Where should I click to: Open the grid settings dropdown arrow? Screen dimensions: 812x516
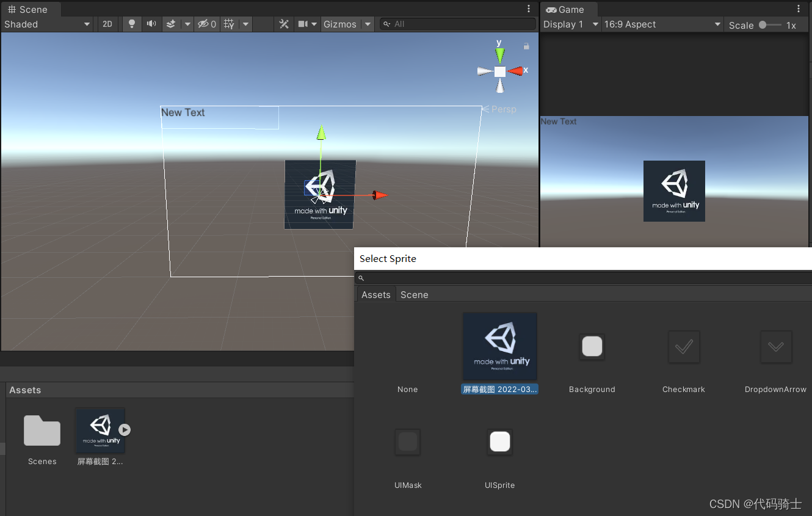point(245,24)
